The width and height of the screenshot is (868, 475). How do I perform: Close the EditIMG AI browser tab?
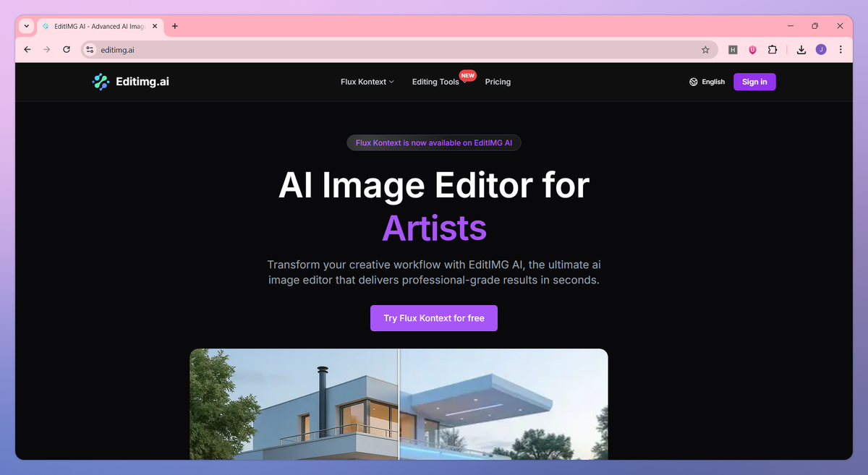click(154, 26)
